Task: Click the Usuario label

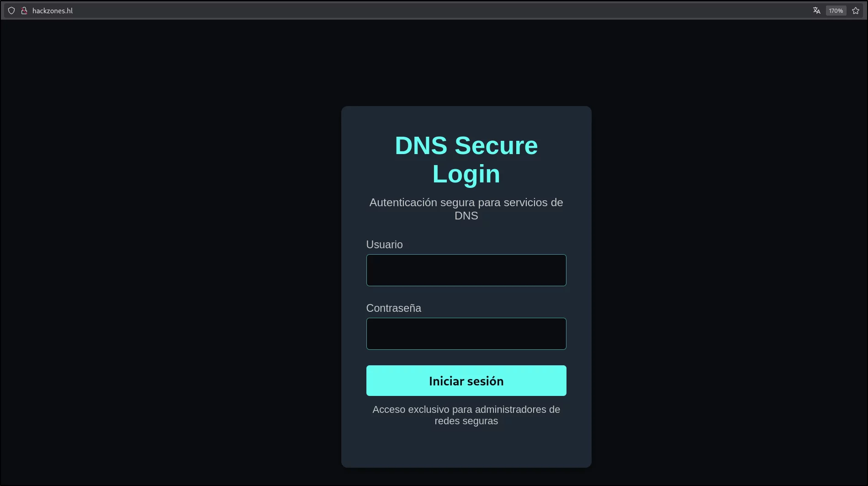Action: pyautogui.click(x=384, y=245)
